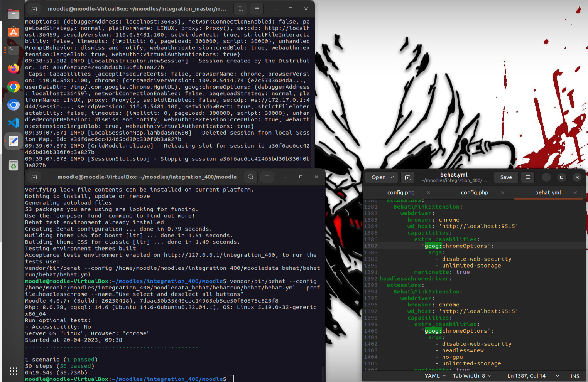Screen dimensions: 588x382
Task: Click 'no-gpu' argument on line 1404
Action: click(453, 357)
